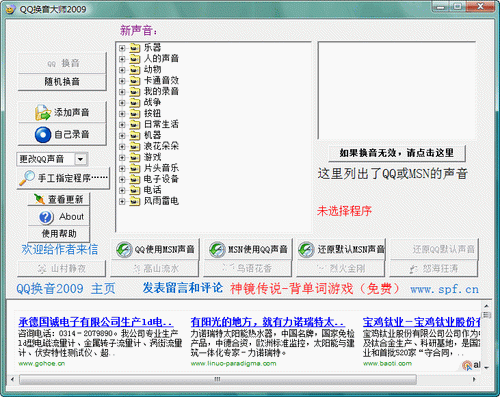Expand the 乐器 folder node
The height and width of the screenshot is (397, 500).
pos(122,48)
